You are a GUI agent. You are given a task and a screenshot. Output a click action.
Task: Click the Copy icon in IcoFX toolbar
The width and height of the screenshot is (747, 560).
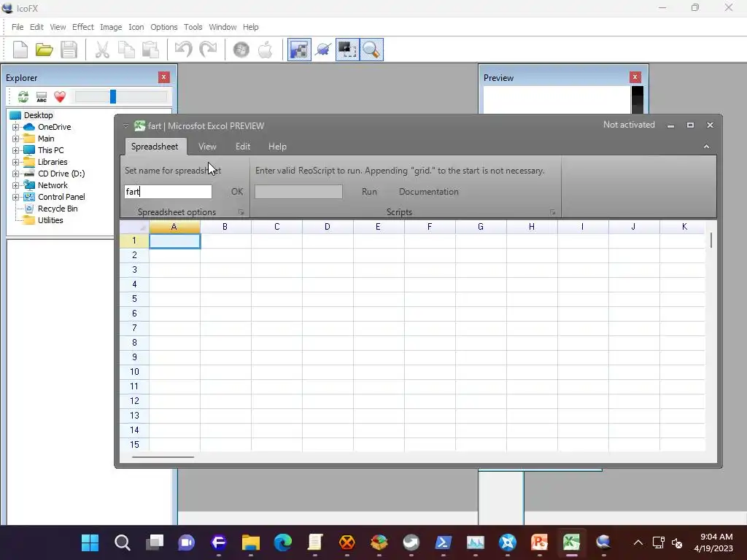[x=126, y=50]
